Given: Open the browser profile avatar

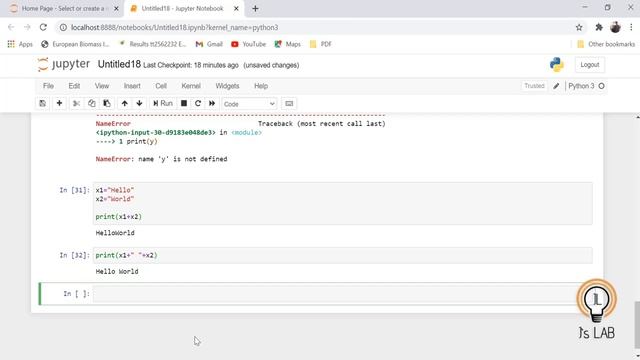Looking at the screenshot, I should click(x=616, y=27).
